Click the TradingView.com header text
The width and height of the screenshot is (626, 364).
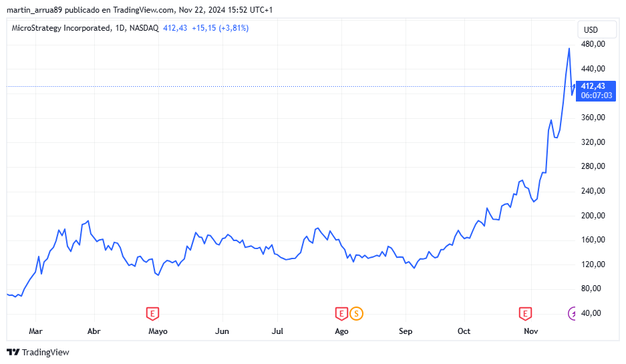[x=144, y=9]
